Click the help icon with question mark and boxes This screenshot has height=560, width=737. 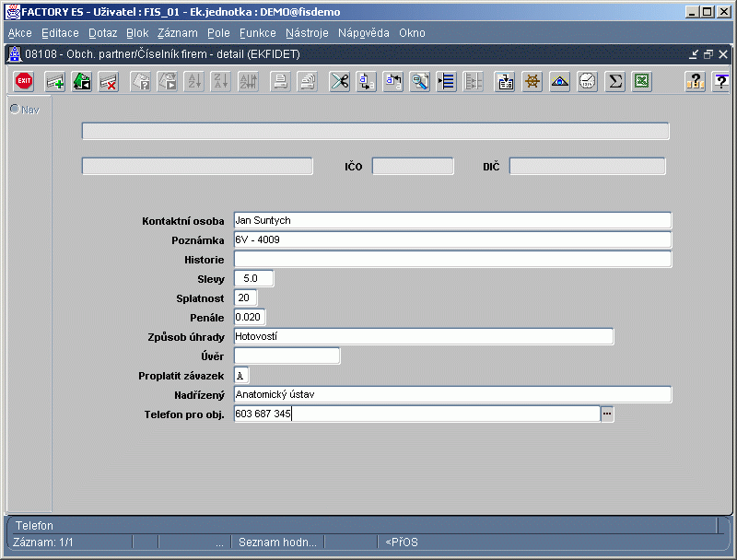pyautogui.click(x=696, y=82)
